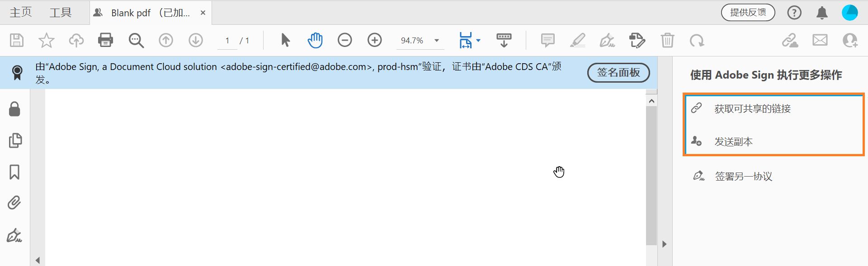Delete with the trash can icon
Viewport: 868px width, 266px height.
pyautogui.click(x=667, y=40)
